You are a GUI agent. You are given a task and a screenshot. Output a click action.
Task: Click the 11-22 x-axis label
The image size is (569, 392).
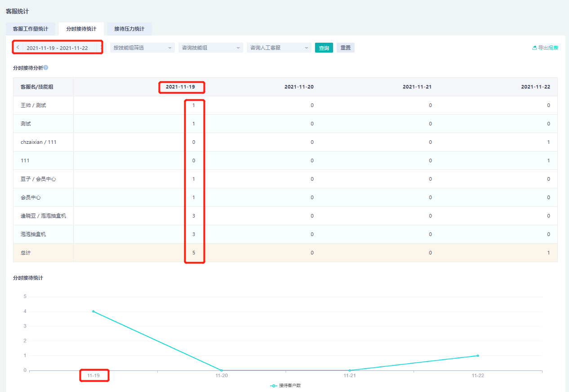tap(478, 375)
